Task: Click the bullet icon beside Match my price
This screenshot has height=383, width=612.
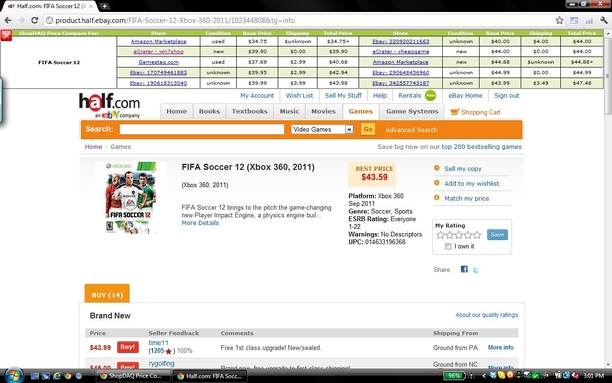Action: point(436,198)
